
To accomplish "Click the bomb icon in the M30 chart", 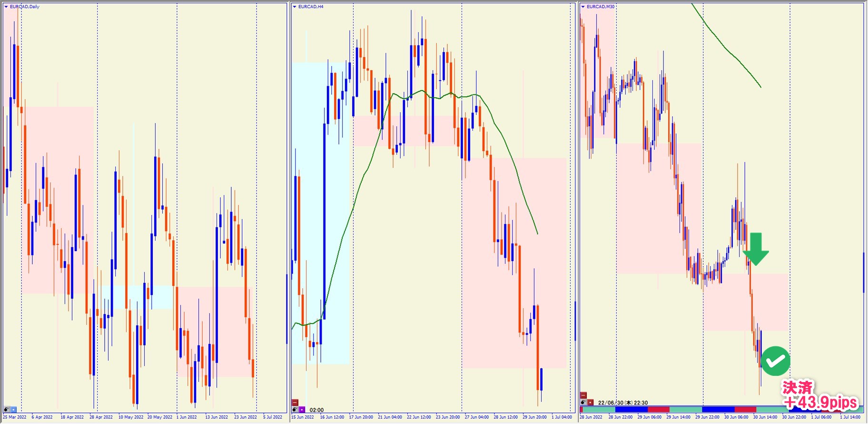I will point(583,403).
